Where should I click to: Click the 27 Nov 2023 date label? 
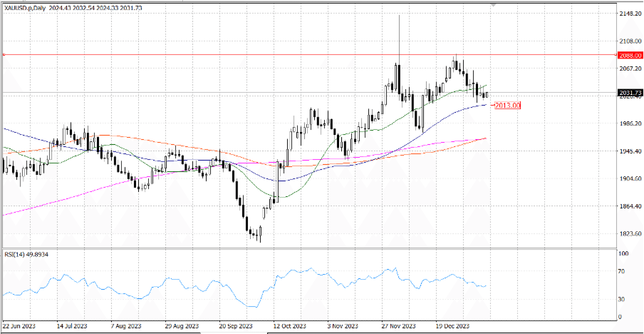398,326
